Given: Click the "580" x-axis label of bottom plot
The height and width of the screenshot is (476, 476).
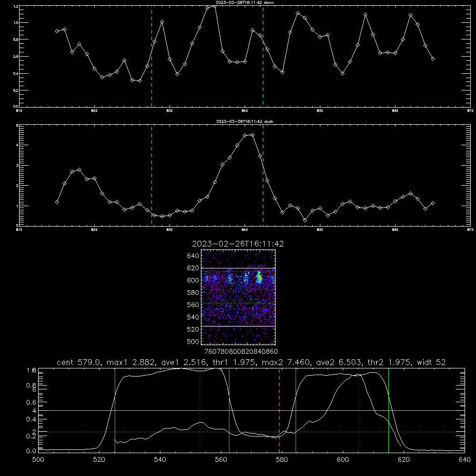Looking at the screenshot, I should click(282, 460).
